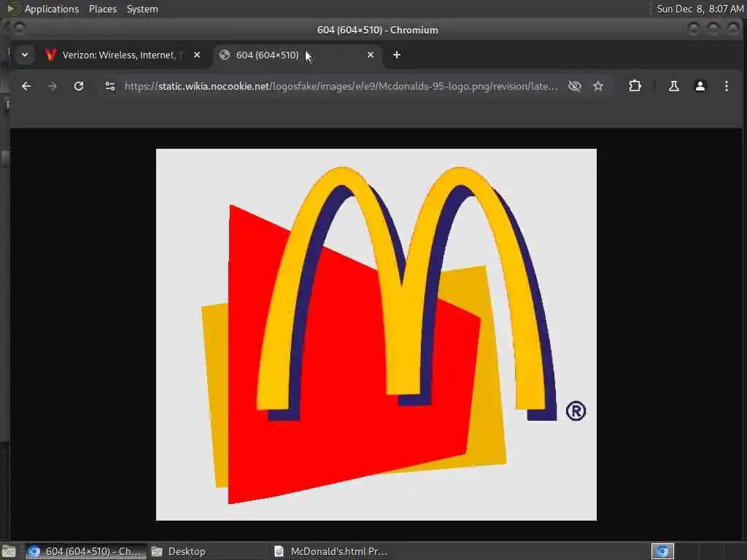Open site information for the address bar
This screenshot has width=747, height=560.
(110, 86)
